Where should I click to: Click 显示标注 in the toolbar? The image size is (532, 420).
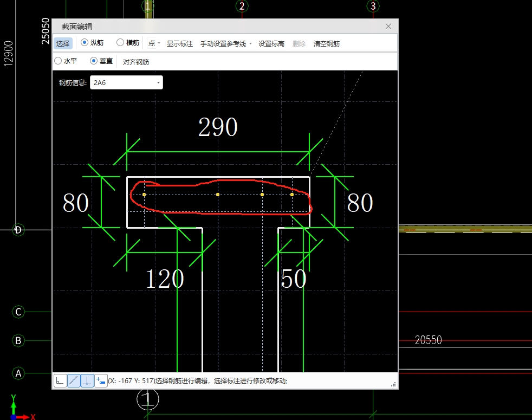click(179, 43)
